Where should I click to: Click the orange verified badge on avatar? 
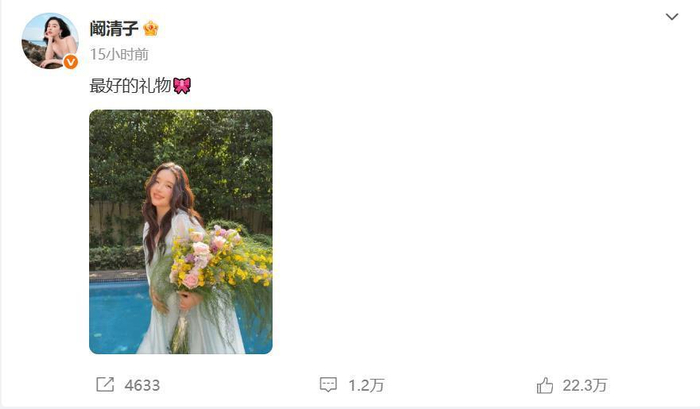coord(71,62)
